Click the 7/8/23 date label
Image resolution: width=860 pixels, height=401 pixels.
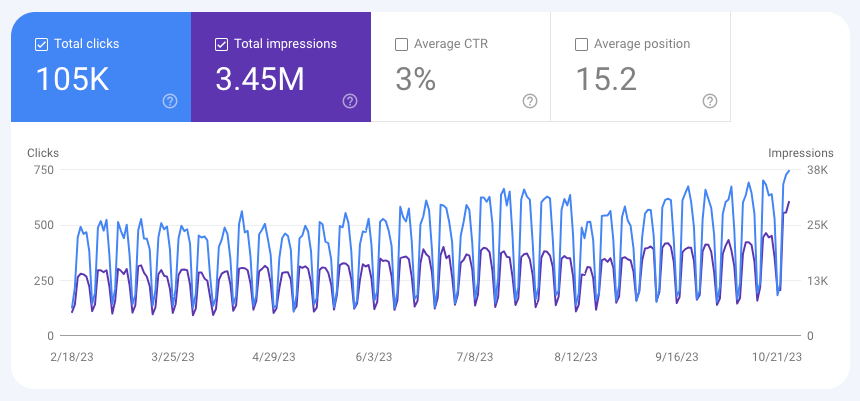click(x=475, y=357)
